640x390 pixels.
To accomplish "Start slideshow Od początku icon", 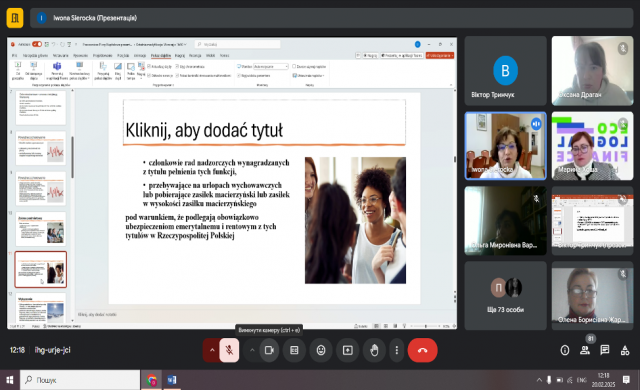I will 18,71.
